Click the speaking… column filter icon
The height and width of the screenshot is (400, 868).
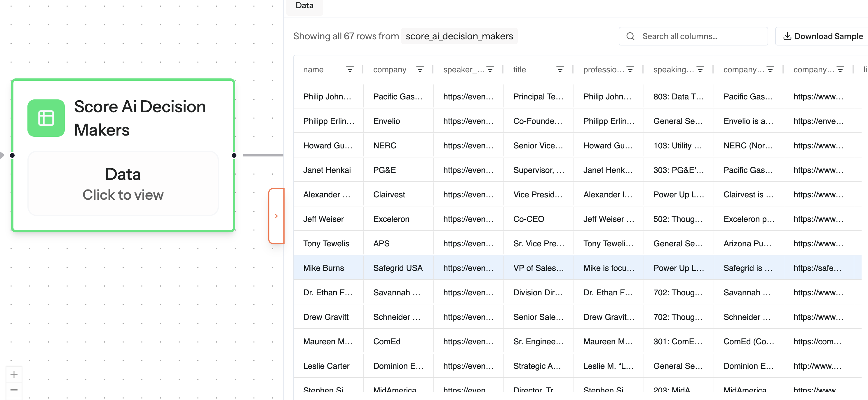pyautogui.click(x=700, y=69)
